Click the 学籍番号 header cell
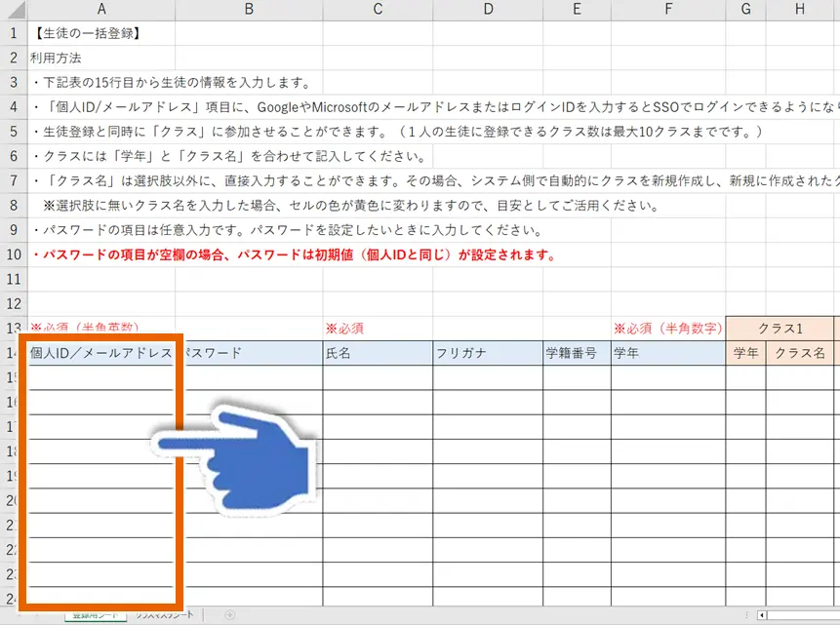The width and height of the screenshot is (840, 625). click(x=577, y=354)
